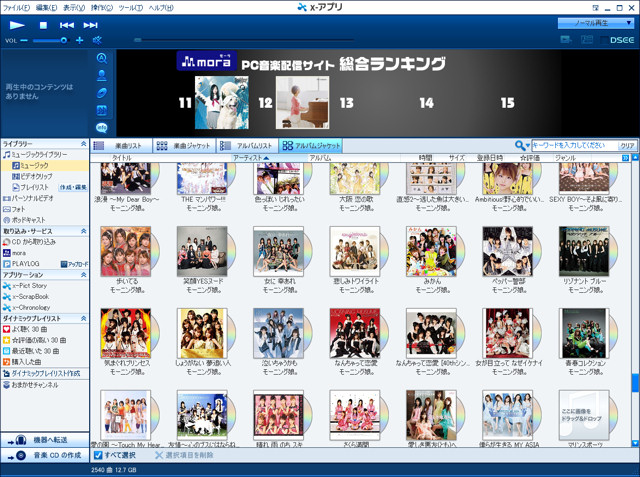Mute audio with the speaker icon
The height and width of the screenshot is (477, 640).
pyautogui.click(x=97, y=40)
